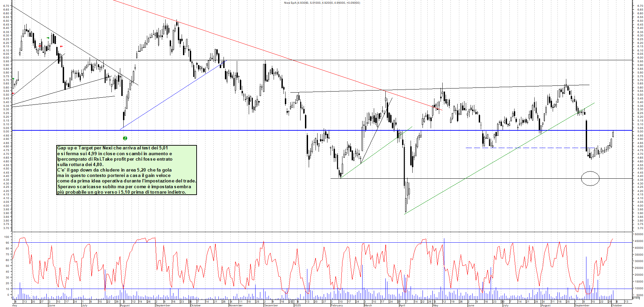The image size is (644, 307).
Task: Click the green circled number 2 marker
Action: point(125,138)
